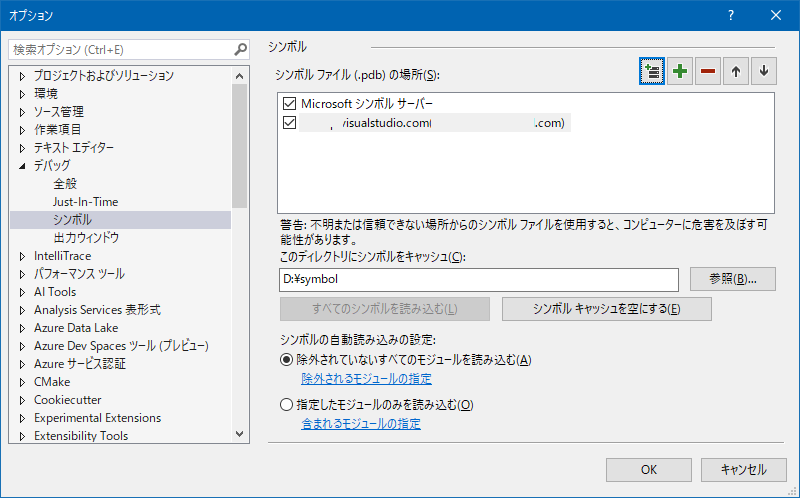The image size is (800, 498).
Task: Click the symbol cache directory field D:¥symbol
Action: click(479, 279)
